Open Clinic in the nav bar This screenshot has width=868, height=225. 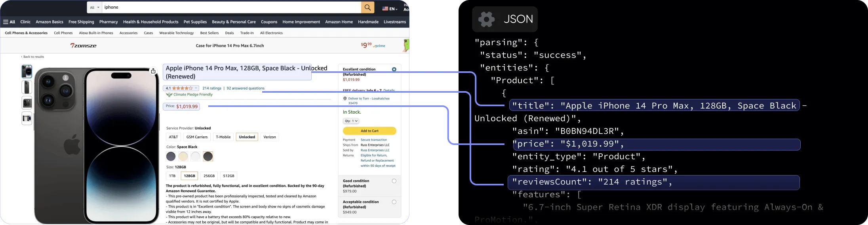pos(25,22)
